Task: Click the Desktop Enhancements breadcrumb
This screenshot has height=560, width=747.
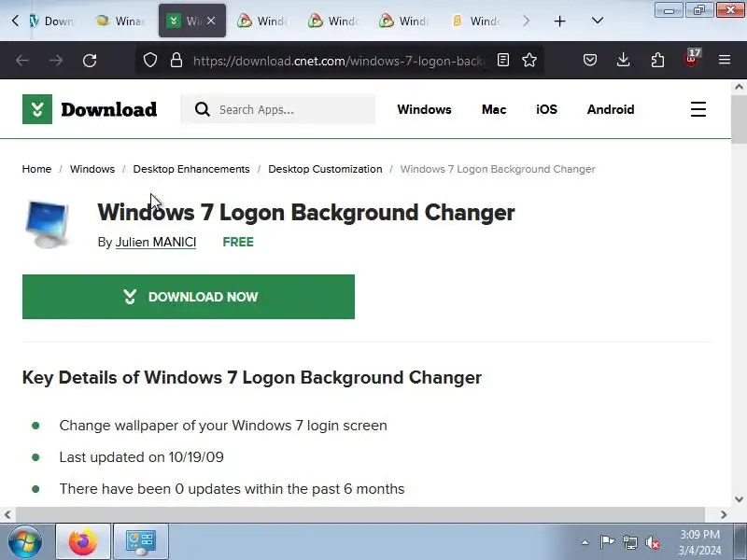Action: (x=191, y=169)
